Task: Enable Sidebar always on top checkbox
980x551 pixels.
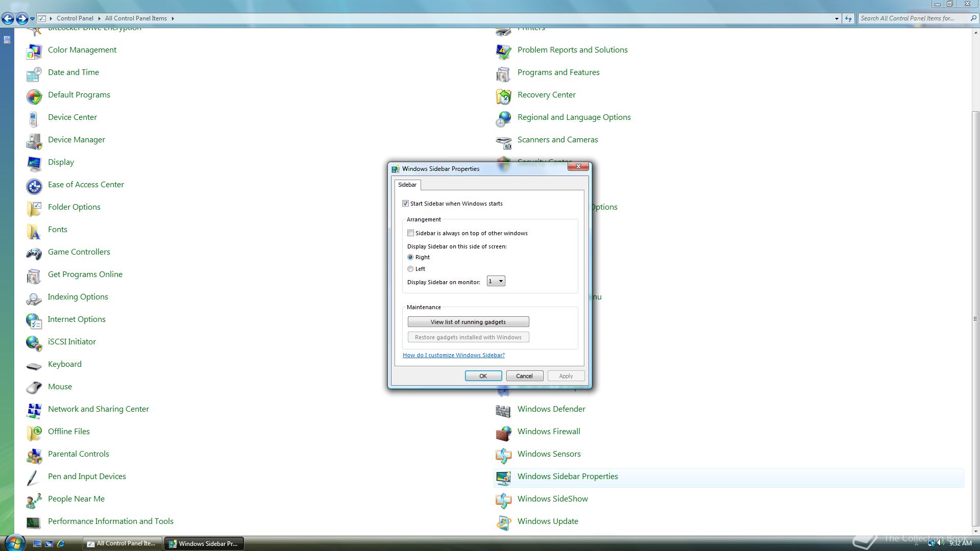Action: [x=411, y=233]
